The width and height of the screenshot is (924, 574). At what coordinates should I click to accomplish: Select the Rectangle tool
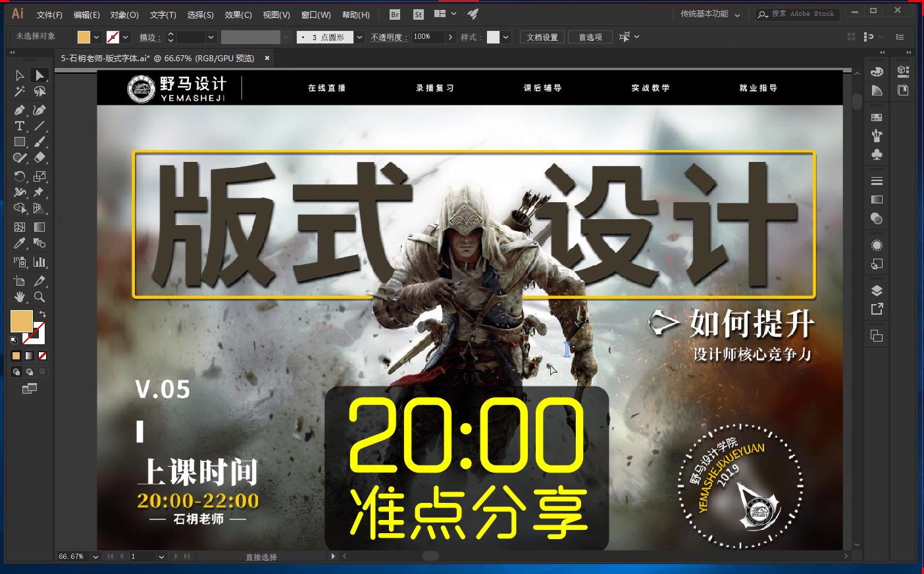pyautogui.click(x=20, y=141)
